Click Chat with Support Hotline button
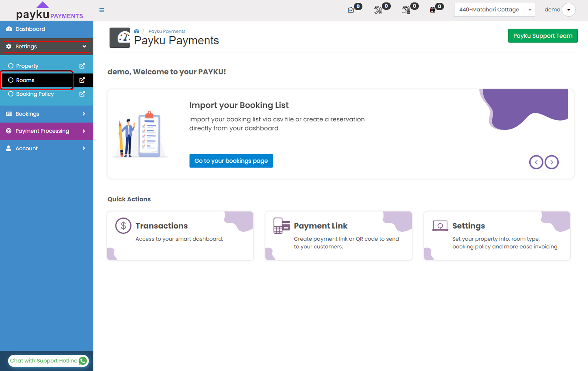The height and width of the screenshot is (371, 588). 48,361
